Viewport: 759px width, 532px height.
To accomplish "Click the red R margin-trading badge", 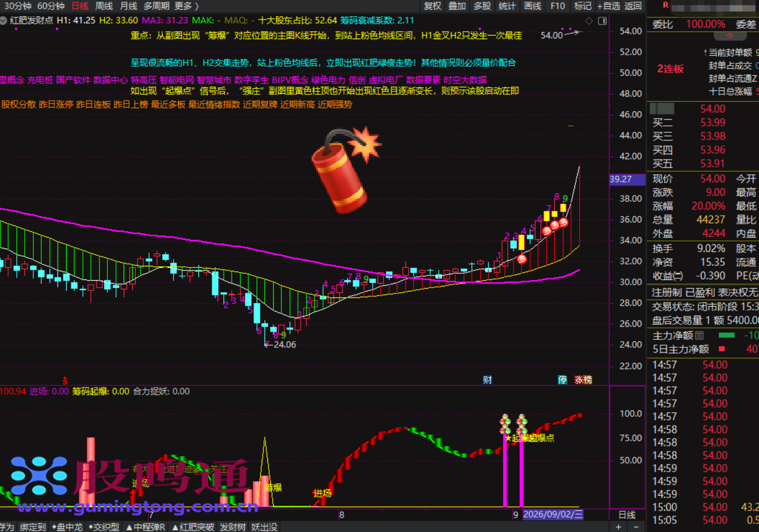I will click(665, 5).
